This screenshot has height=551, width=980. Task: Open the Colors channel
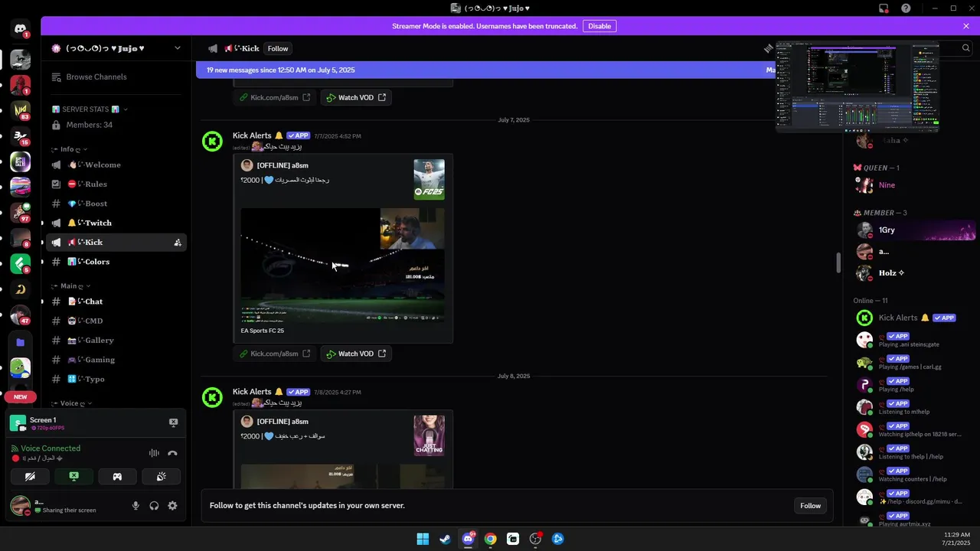[x=115, y=262]
